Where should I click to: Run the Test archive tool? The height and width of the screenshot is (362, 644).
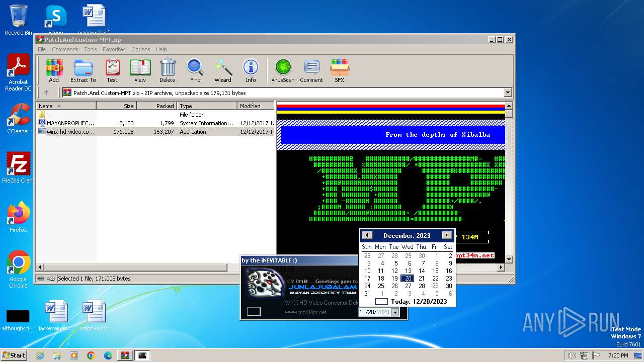pos(112,71)
